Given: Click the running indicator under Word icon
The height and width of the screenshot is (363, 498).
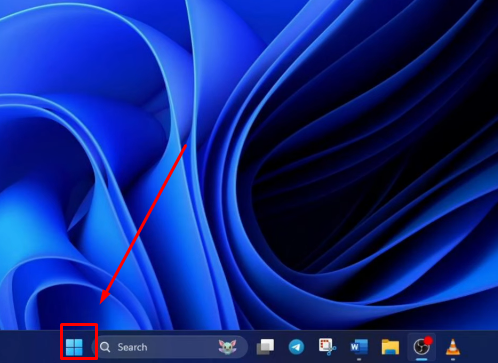Looking at the screenshot, I should point(359,359).
